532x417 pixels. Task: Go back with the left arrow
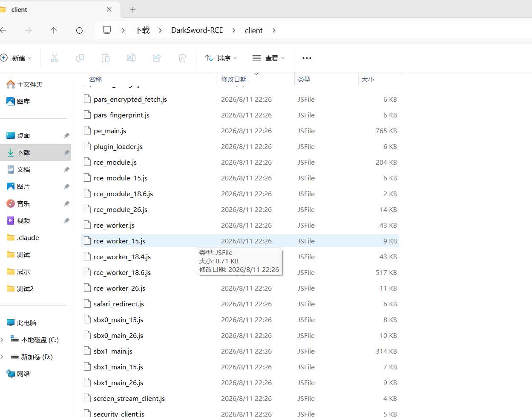[3, 30]
